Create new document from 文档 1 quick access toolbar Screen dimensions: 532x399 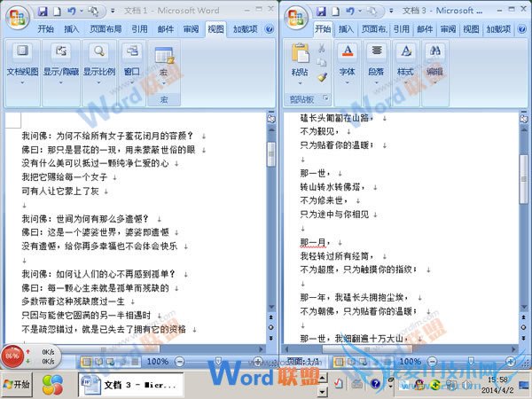[57, 12]
